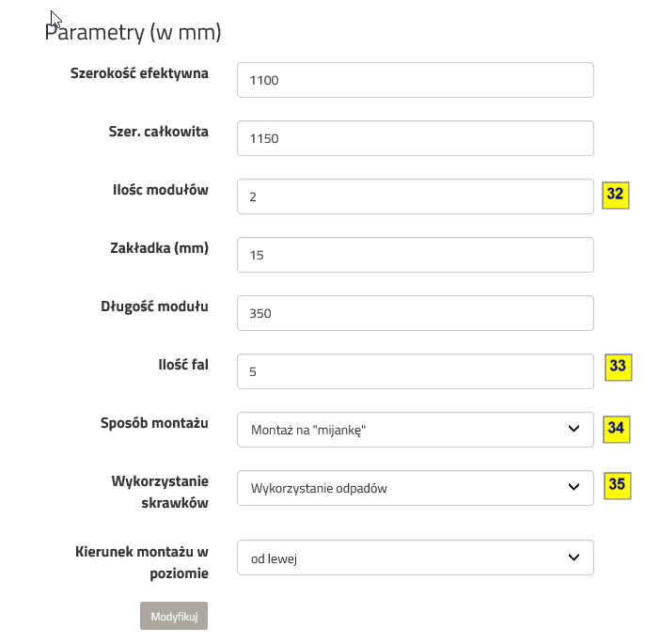Click the Parametry (w mm) heading

click(133, 33)
